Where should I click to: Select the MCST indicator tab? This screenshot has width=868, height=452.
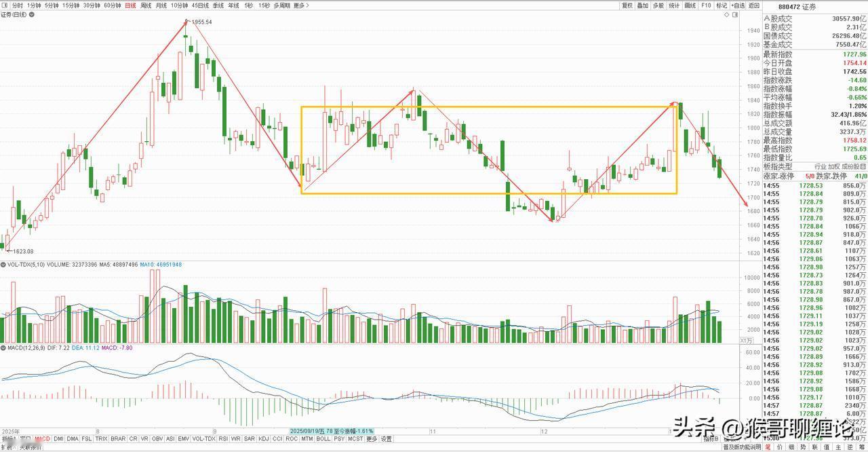[355, 438]
